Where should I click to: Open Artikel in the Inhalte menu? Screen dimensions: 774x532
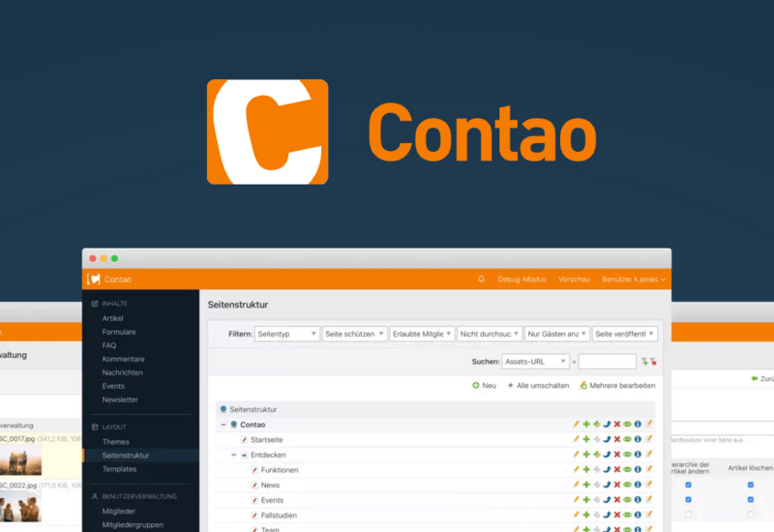pos(113,318)
